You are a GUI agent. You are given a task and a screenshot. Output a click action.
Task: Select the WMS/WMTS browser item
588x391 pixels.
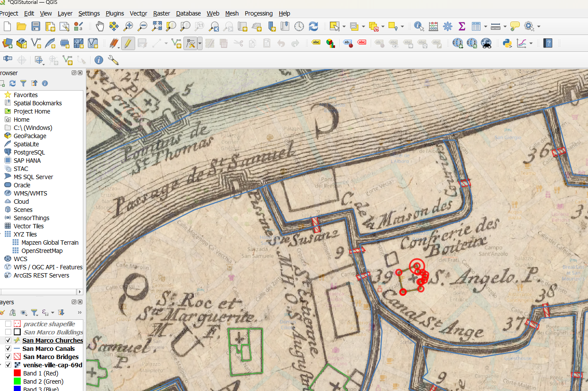30,193
